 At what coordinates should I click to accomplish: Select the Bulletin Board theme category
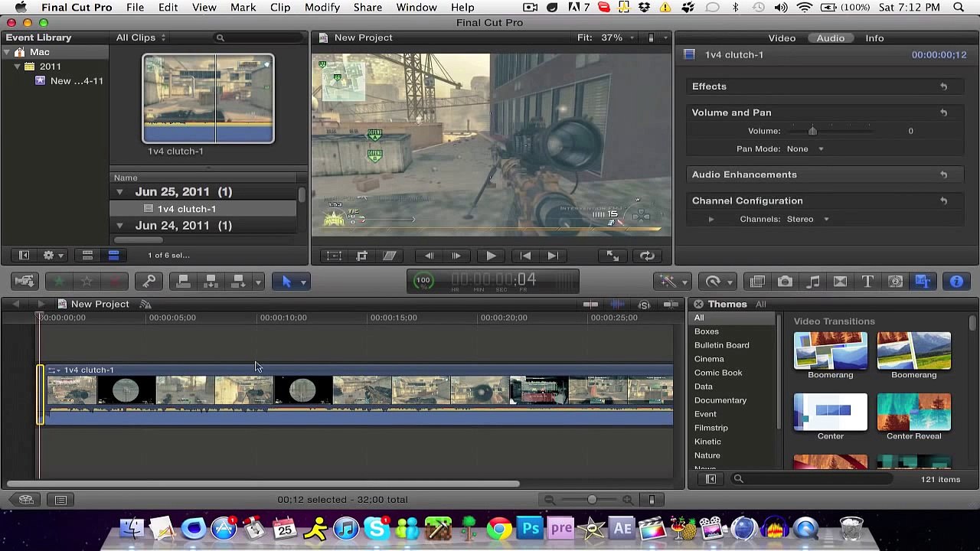[722, 345]
